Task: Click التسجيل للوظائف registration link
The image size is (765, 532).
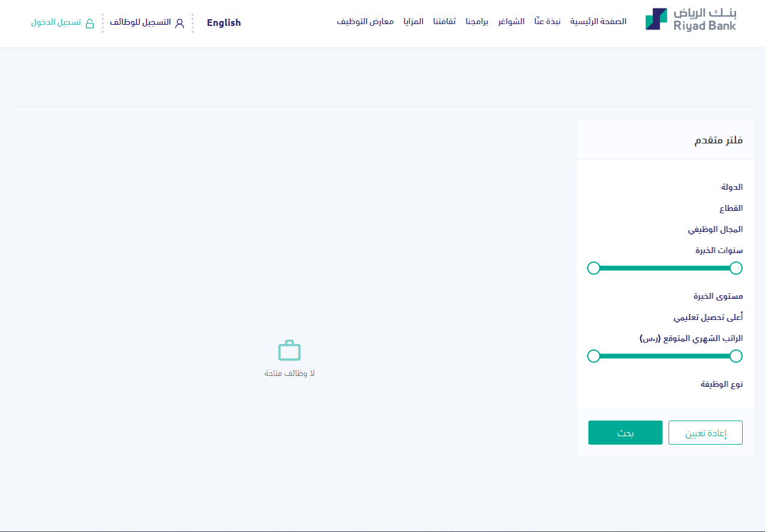Action: point(140,22)
